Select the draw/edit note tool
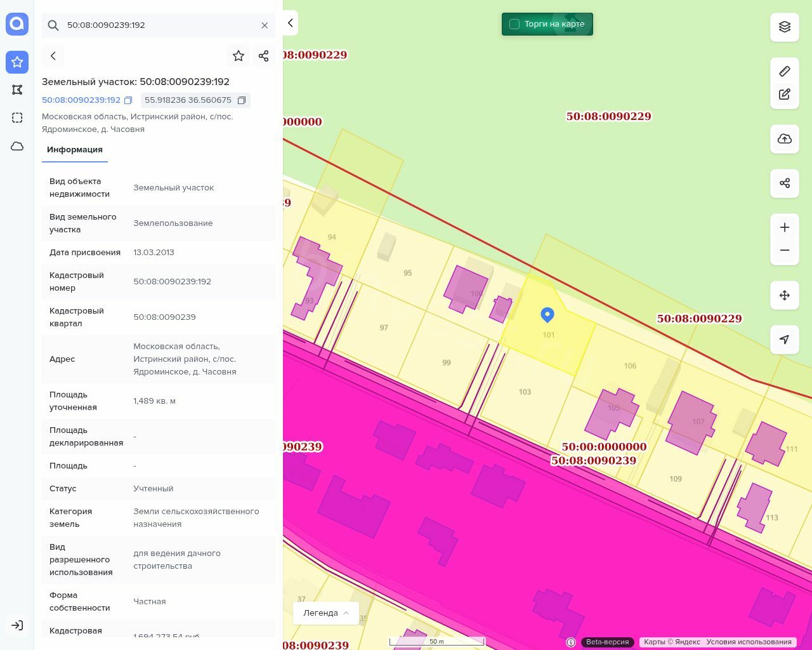Image resolution: width=812 pixels, height=650 pixels. (785, 94)
